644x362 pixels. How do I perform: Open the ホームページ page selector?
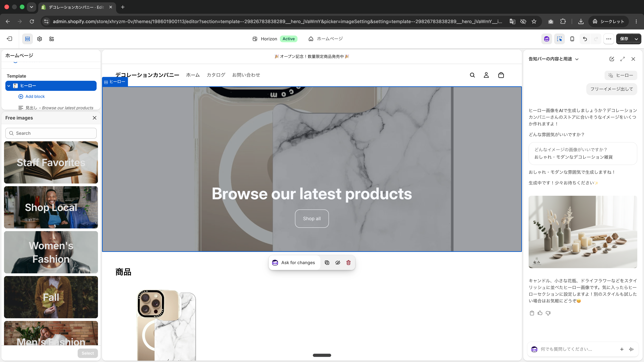[x=326, y=39]
